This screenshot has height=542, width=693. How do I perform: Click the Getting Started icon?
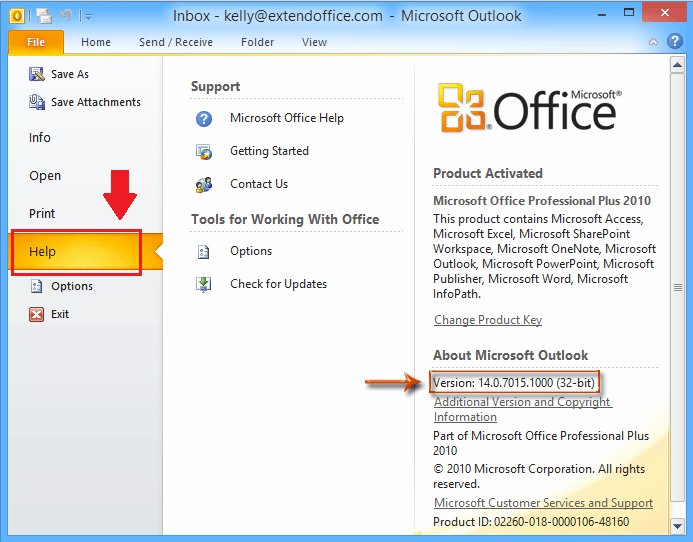[204, 152]
